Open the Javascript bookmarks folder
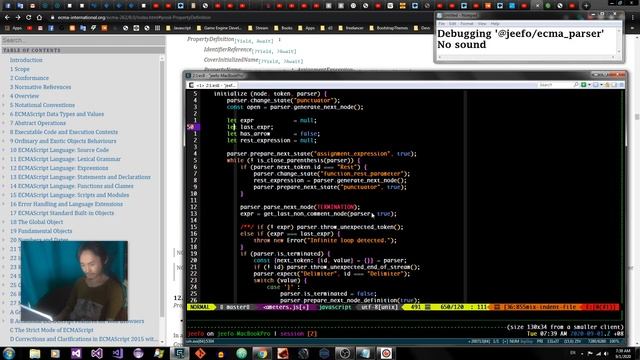Viewport: 640px width, 360px height. [178, 28]
